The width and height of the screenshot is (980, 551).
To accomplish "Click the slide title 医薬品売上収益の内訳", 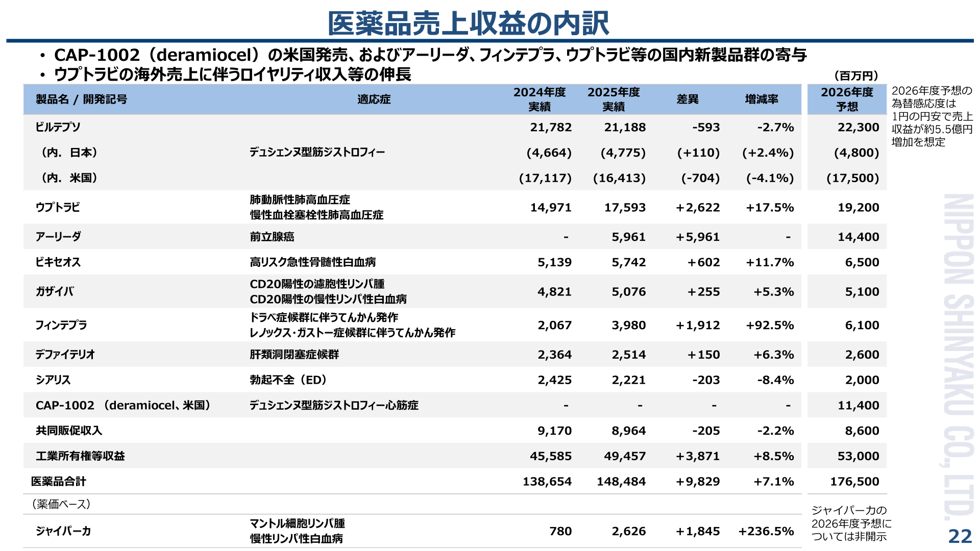I will (x=468, y=23).
